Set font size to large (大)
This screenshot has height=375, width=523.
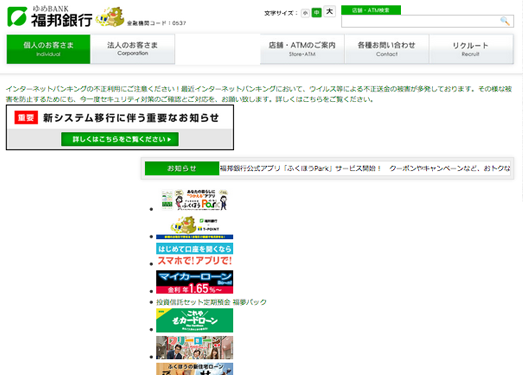[330, 12]
